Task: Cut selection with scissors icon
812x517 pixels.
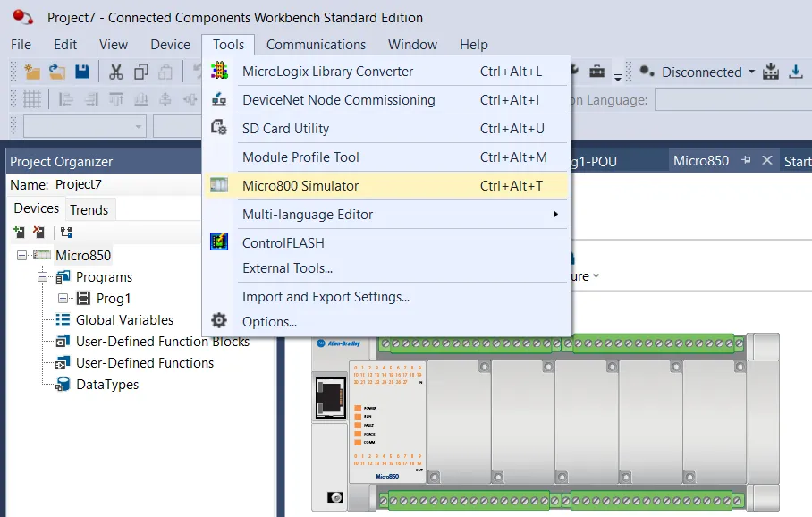Action: coord(116,72)
